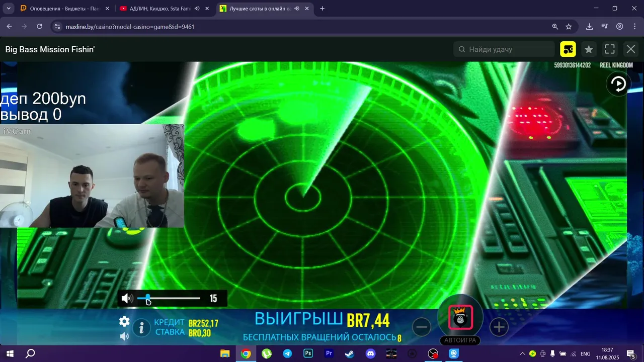The height and width of the screenshot is (362, 644).
Task: Switch to Chrome in taskbar
Action: coord(246,353)
